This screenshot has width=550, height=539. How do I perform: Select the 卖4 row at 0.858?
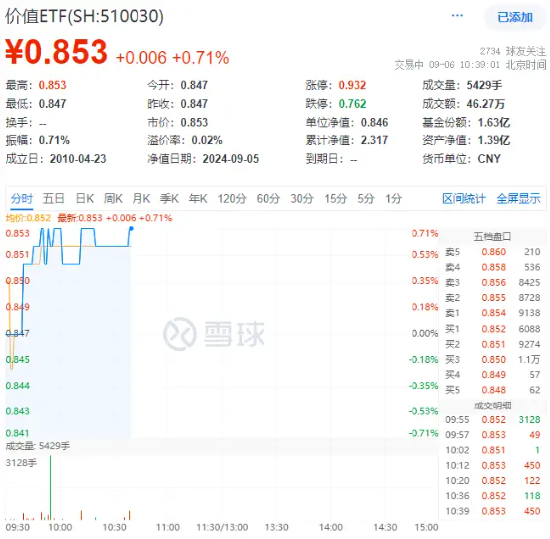click(x=492, y=267)
